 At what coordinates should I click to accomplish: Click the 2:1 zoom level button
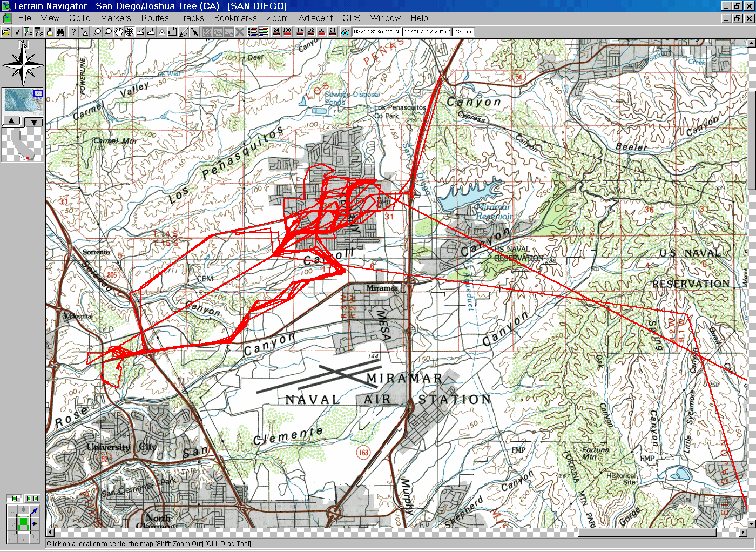pyautogui.click(x=333, y=32)
